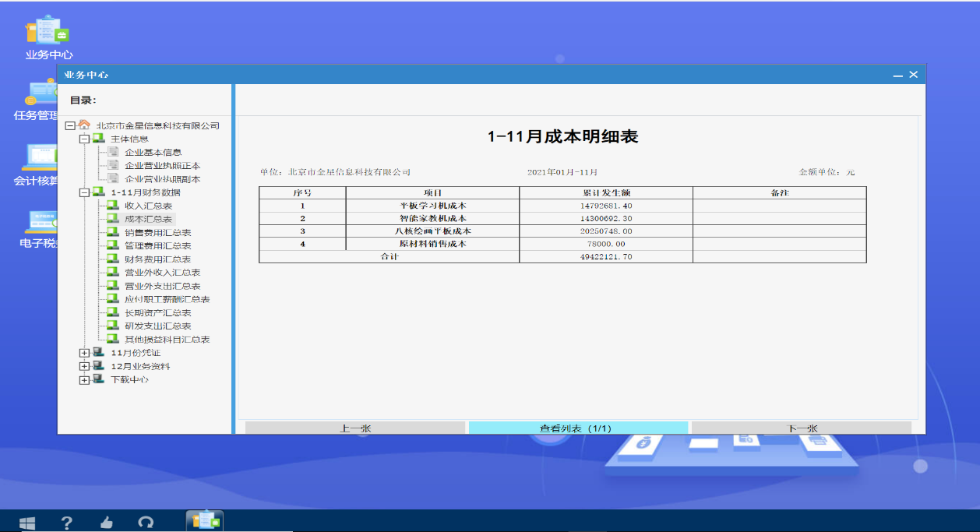Click the 查看列表 (1/1) button

click(577, 428)
